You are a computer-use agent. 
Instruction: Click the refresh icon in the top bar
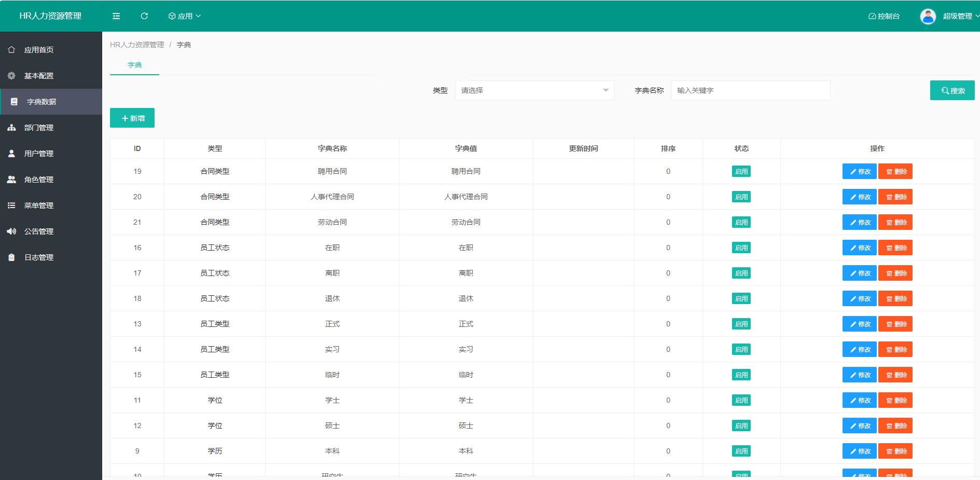144,16
